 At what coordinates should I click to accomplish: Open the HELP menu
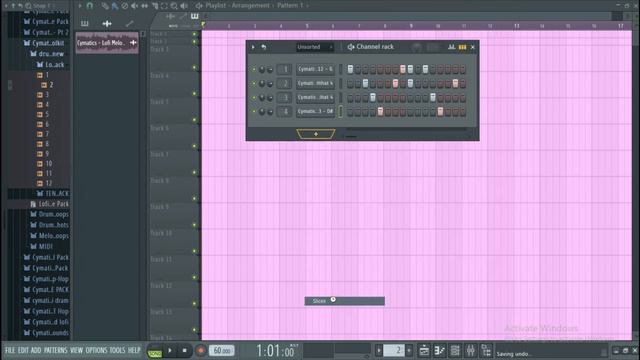coord(134,350)
